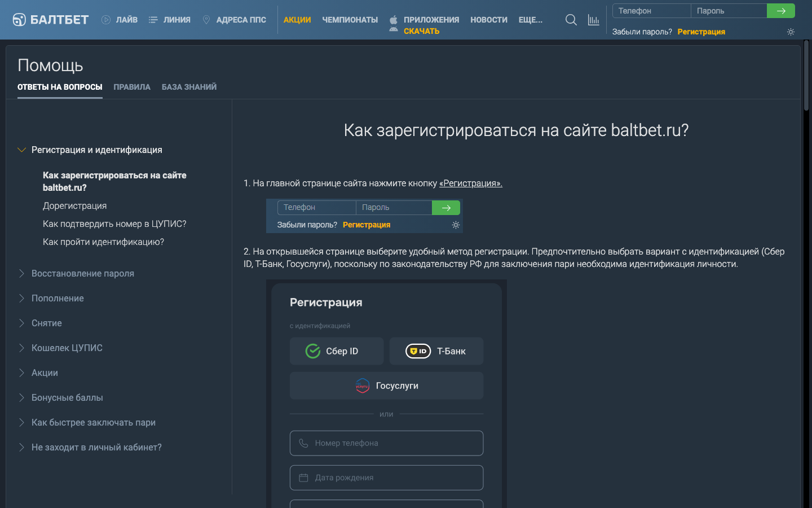Click the location pin icon beside АДРЕСА ППС
This screenshot has width=812, height=508.
206,19
